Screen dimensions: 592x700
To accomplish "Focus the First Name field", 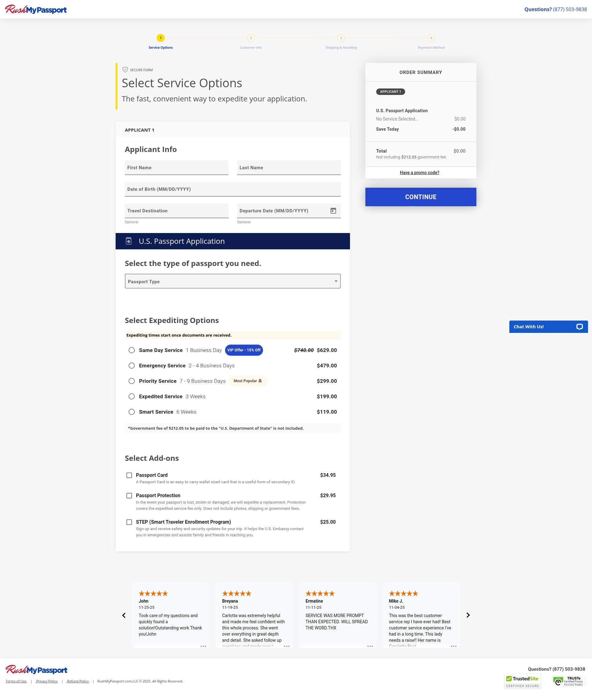I will click(177, 168).
